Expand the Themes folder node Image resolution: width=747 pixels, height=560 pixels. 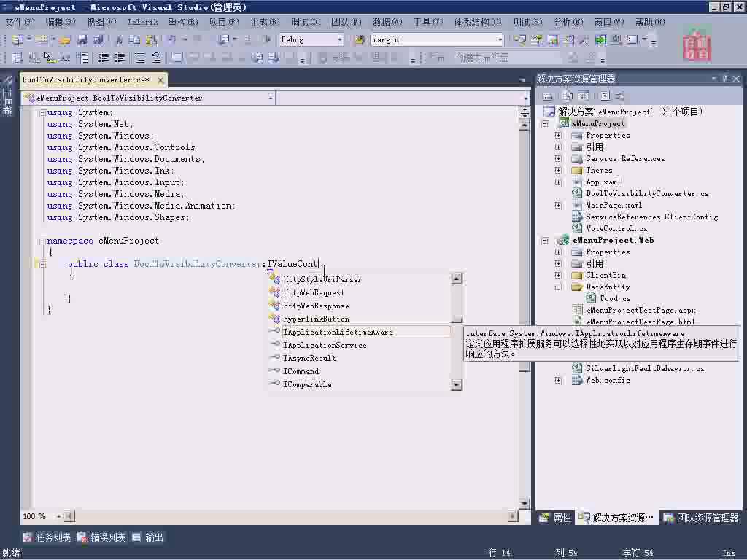tap(558, 171)
